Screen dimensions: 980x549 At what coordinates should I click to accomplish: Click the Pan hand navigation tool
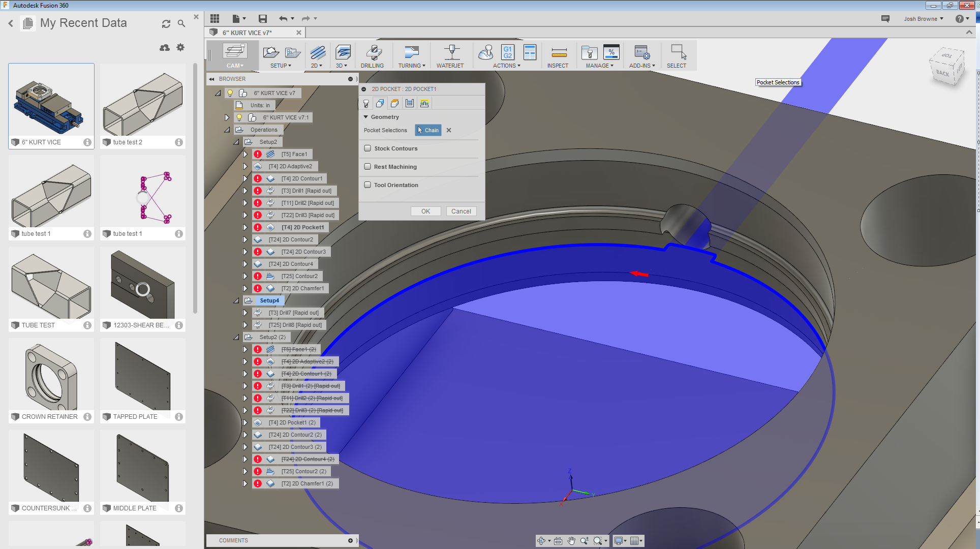coord(571,541)
